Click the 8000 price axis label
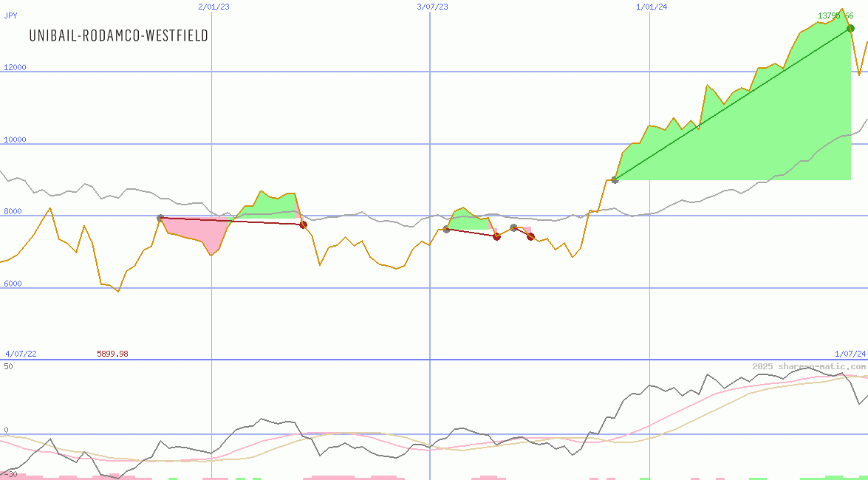The width and height of the screenshot is (868, 480). (13, 211)
